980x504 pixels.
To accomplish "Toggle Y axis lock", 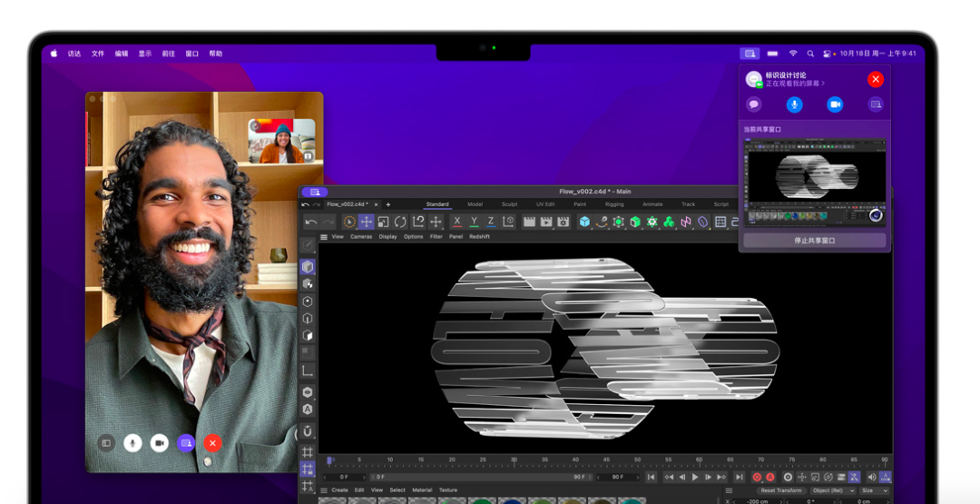I will tap(474, 222).
